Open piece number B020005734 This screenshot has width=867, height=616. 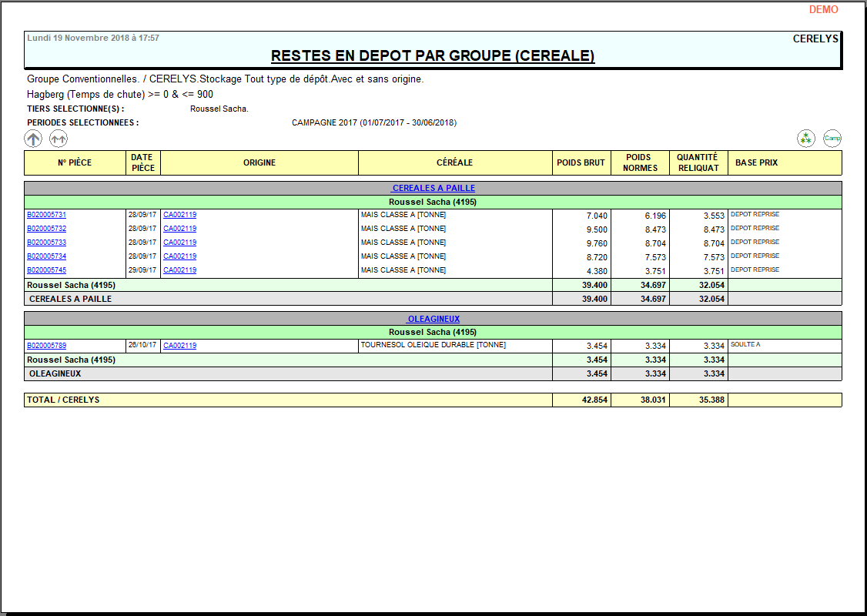(46, 256)
